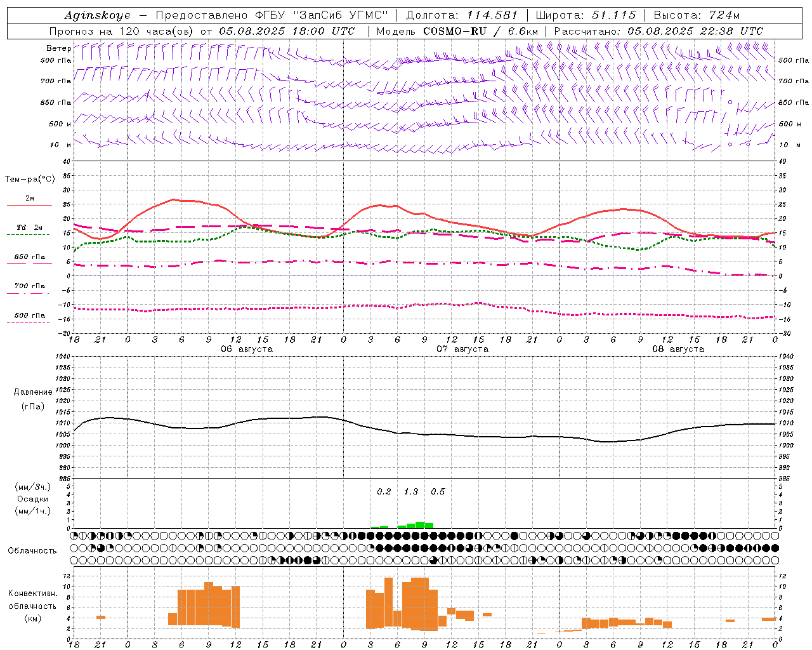This screenshot has height=650, width=812.
Task: Click the Давление pressure section label
Action: pyautogui.click(x=33, y=392)
